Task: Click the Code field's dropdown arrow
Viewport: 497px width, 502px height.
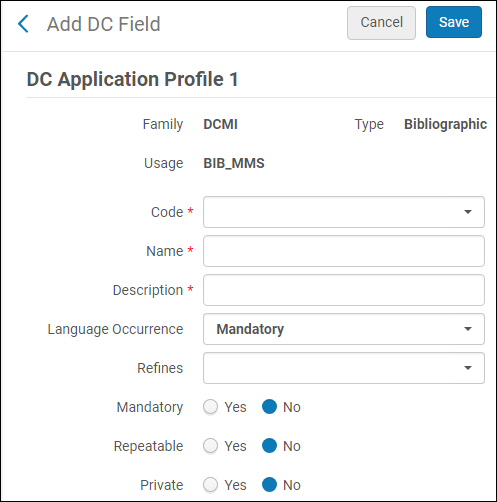Action: (x=468, y=212)
